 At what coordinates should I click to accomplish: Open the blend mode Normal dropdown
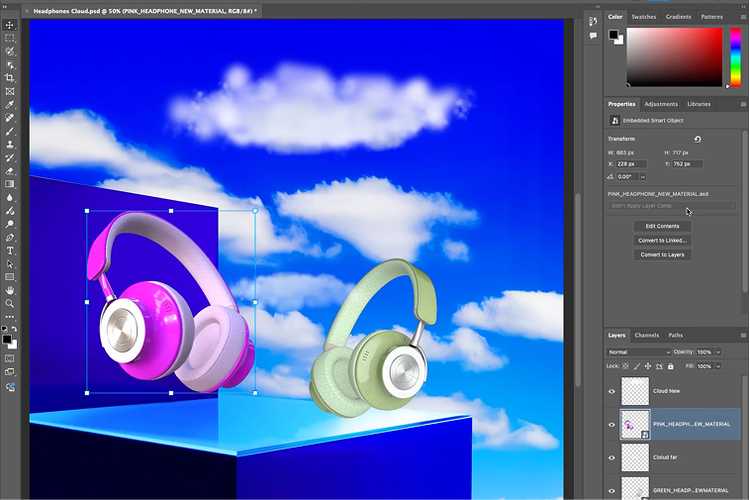[x=639, y=352]
